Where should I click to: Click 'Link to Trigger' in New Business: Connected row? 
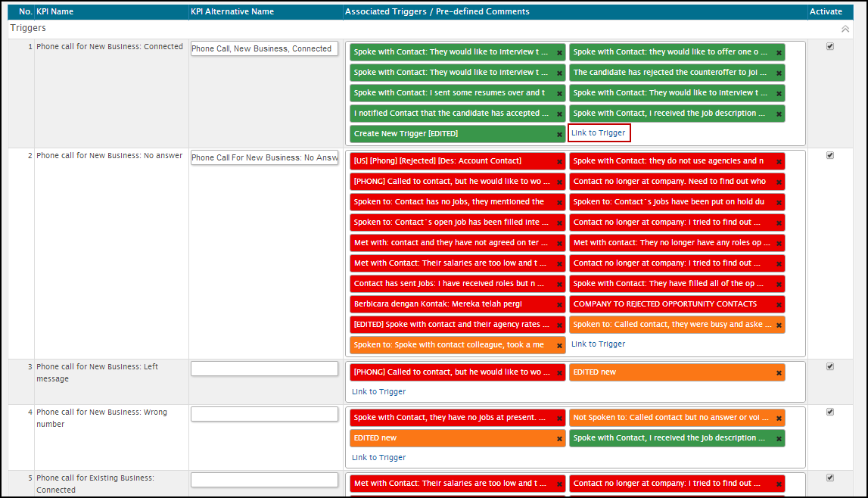click(x=599, y=132)
